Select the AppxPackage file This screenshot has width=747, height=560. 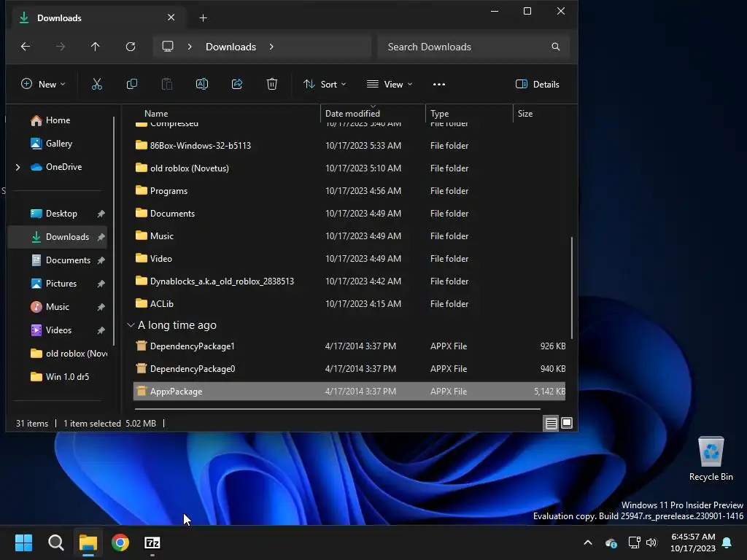[x=349, y=392]
